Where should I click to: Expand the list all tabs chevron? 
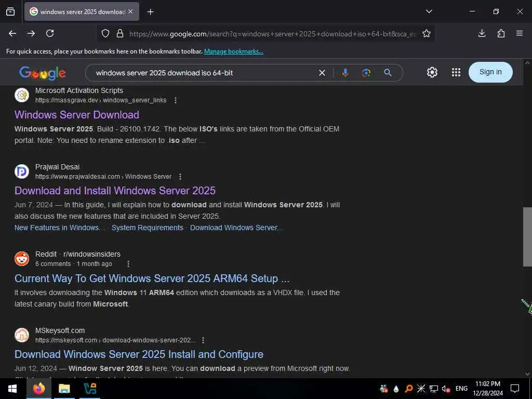click(x=429, y=11)
